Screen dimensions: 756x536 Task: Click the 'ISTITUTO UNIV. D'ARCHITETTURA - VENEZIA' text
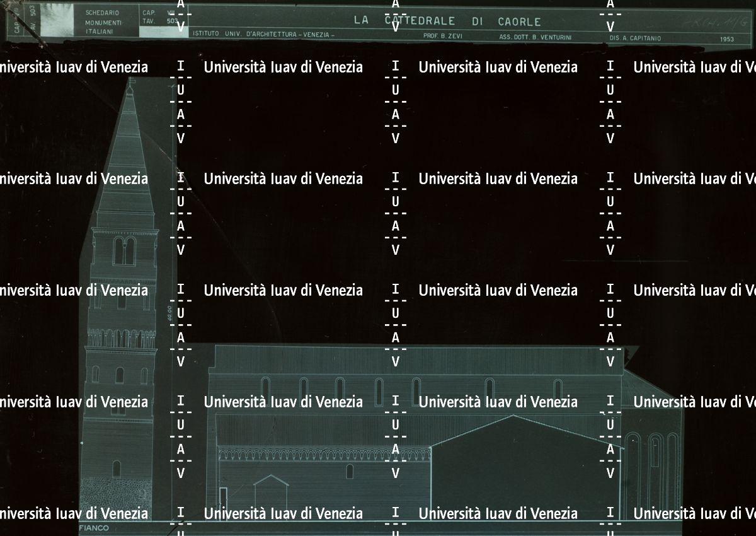pos(263,36)
